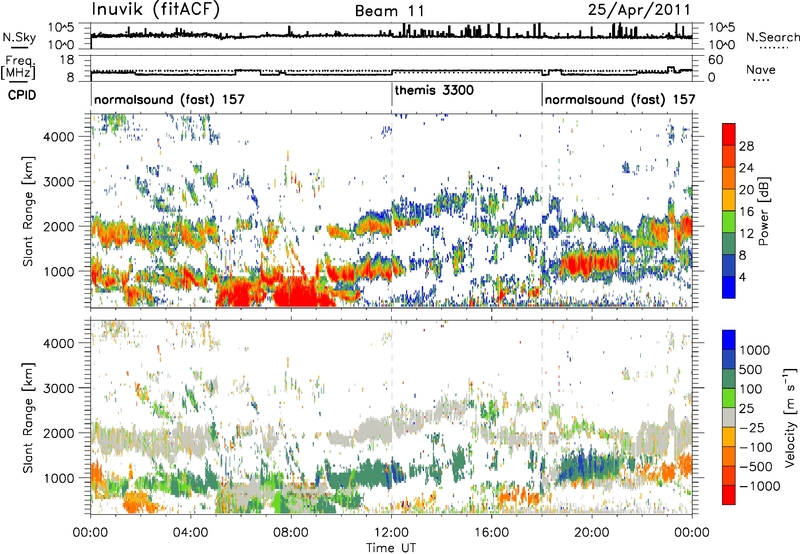Click the 'Time UT' axis label
Viewport: 800px width, 554px height.
coord(391,548)
